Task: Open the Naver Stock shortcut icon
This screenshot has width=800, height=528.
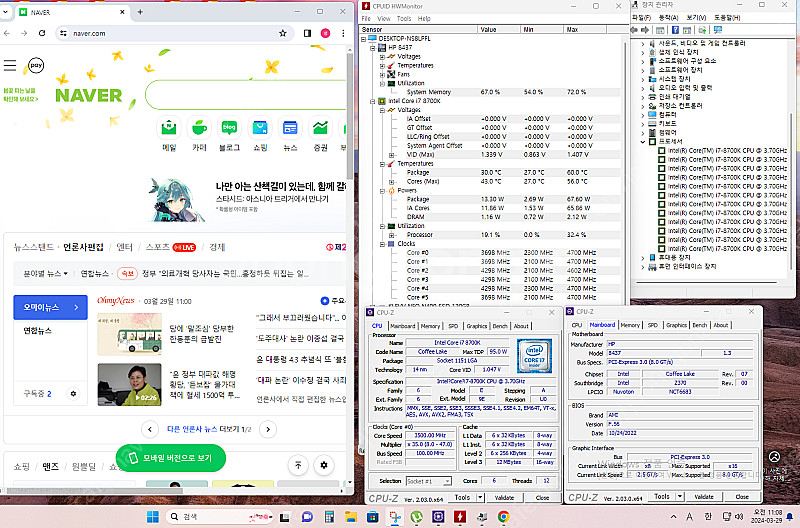Action: click(320, 128)
